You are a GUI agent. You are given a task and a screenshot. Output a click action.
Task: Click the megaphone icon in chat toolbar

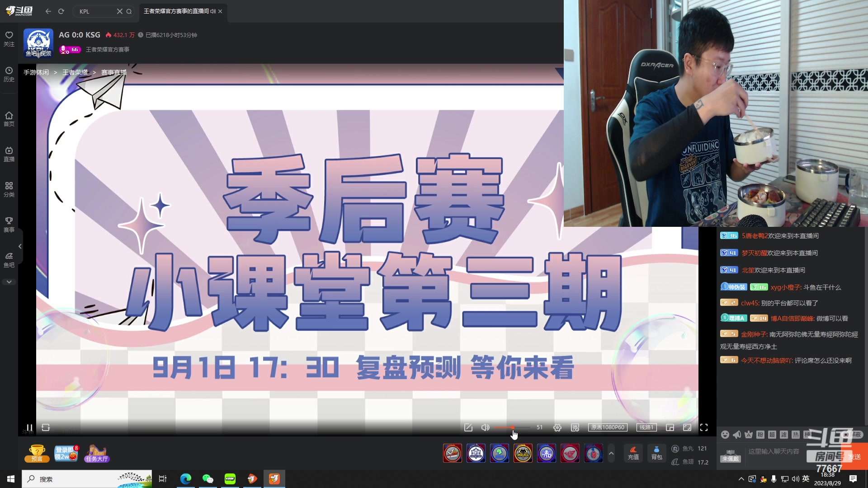[x=737, y=435]
